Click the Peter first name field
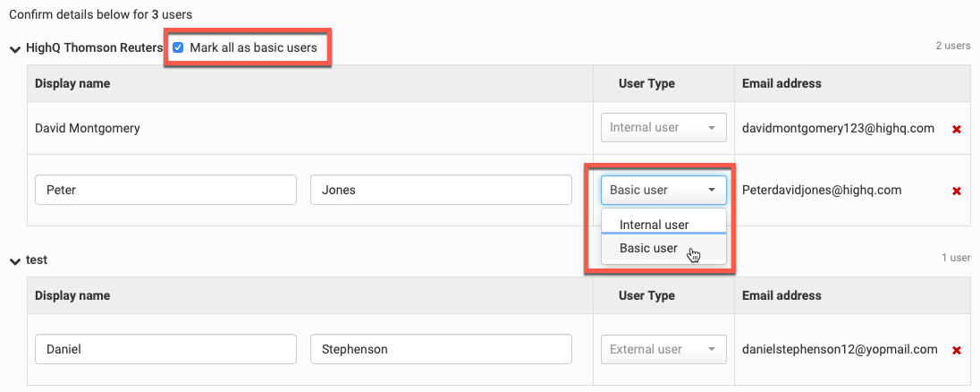The height and width of the screenshot is (392, 980). [x=165, y=190]
